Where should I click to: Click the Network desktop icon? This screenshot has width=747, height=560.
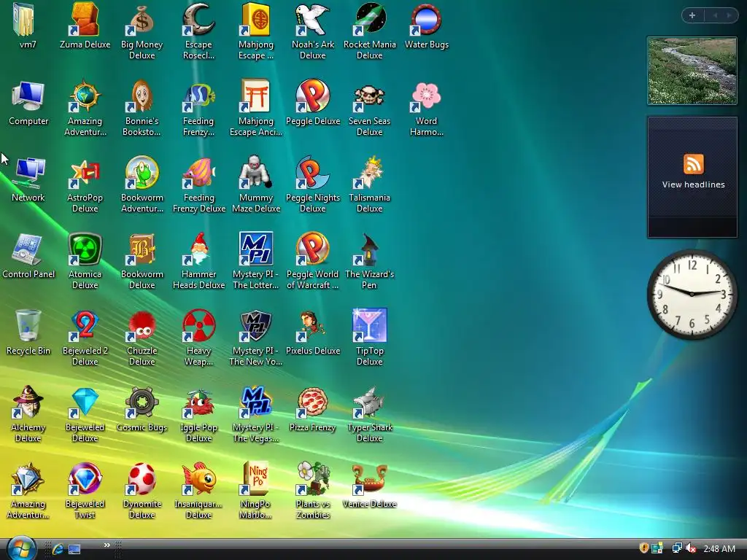[28, 172]
